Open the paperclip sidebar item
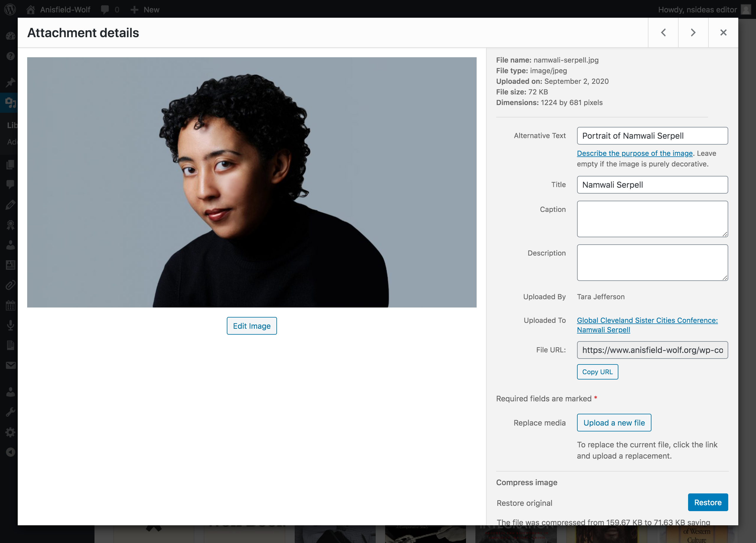Viewport: 756px width, 543px height. click(10, 285)
